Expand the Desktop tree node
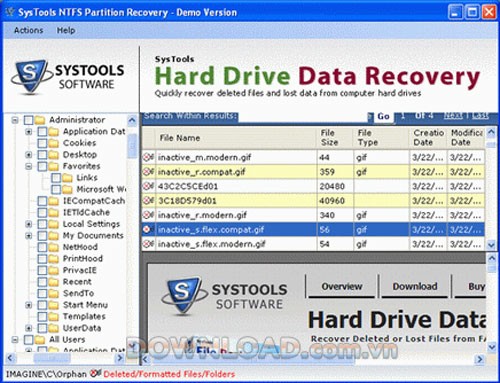 point(29,155)
